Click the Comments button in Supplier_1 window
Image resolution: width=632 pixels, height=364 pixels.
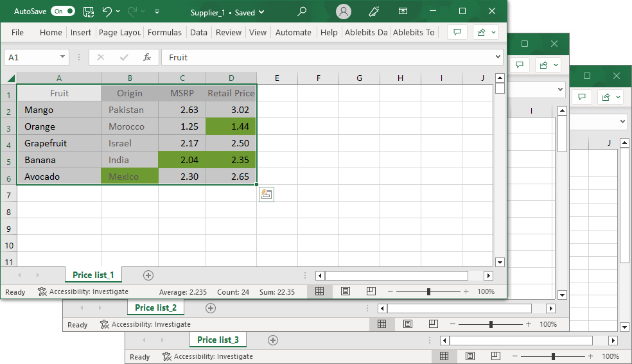coord(457,32)
